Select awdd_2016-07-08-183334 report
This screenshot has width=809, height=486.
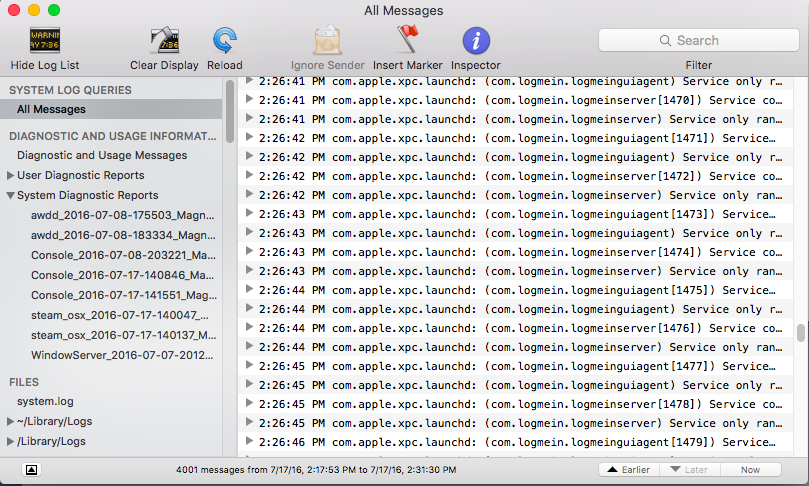(123, 235)
